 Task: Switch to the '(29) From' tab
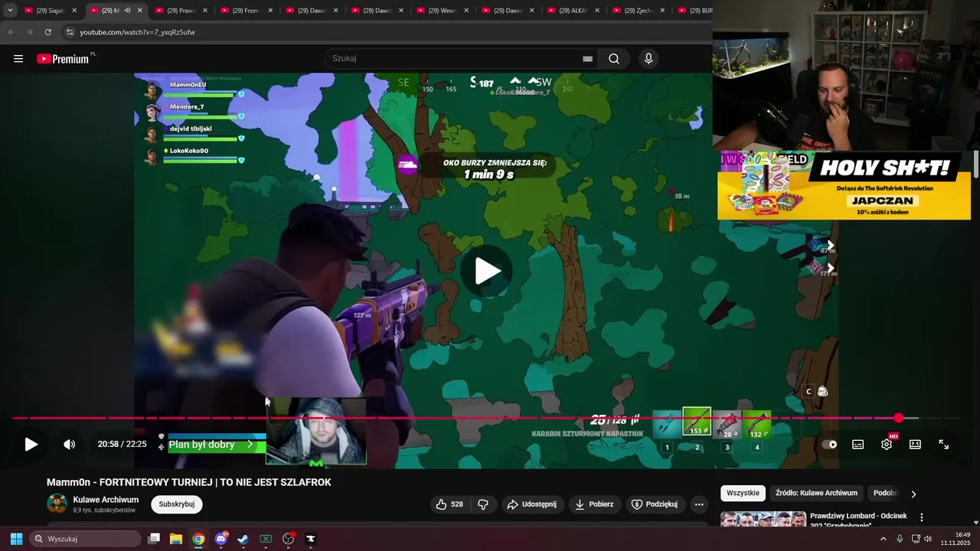click(247, 11)
